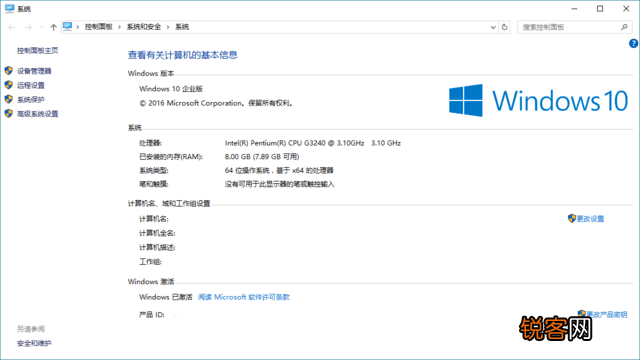Screen dimensions: 640x360
Task: Refresh the address bar view
Action: (x=504, y=27)
